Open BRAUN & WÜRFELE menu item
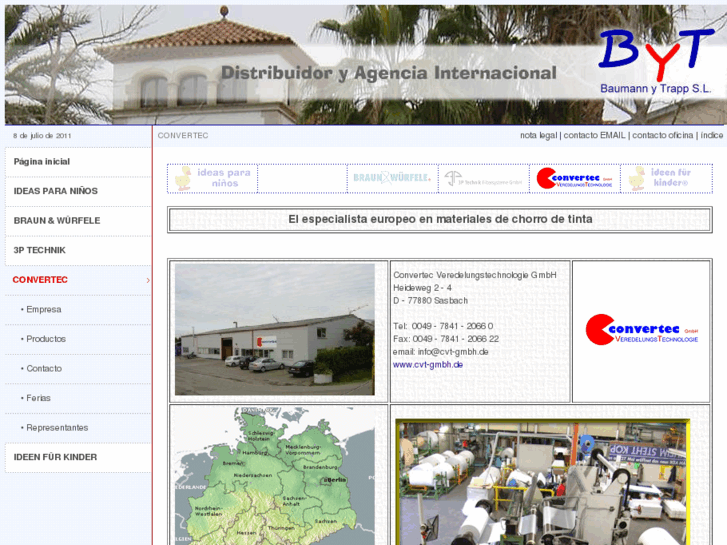Image resolution: width=727 pixels, height=545 pixels. point(57,221)
